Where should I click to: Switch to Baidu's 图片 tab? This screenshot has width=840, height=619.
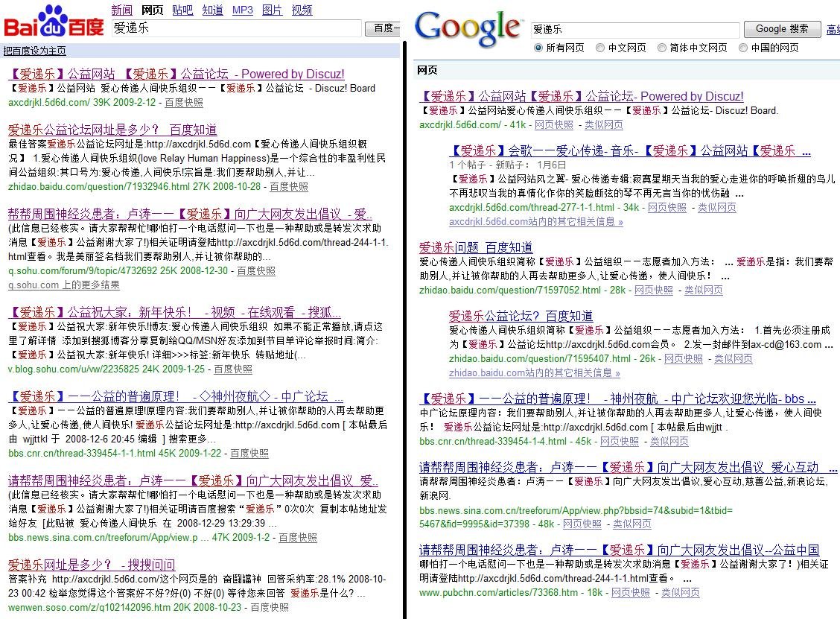click(272, 10)
